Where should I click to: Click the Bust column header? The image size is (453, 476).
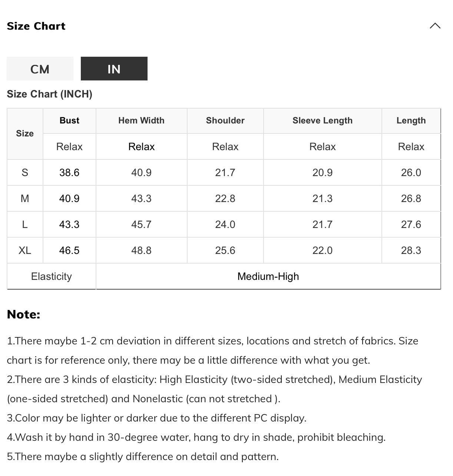click(x=69, y=120)
